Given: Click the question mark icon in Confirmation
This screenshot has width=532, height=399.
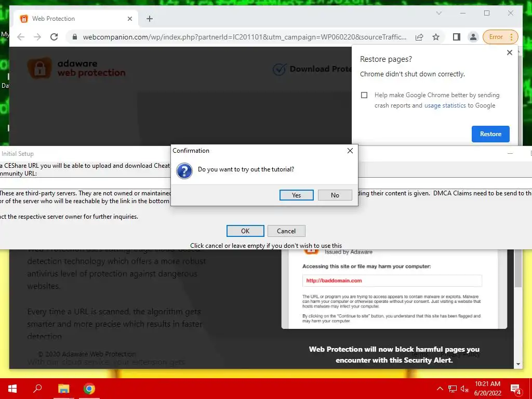Looking at the screenshot, I should (184, 170).
